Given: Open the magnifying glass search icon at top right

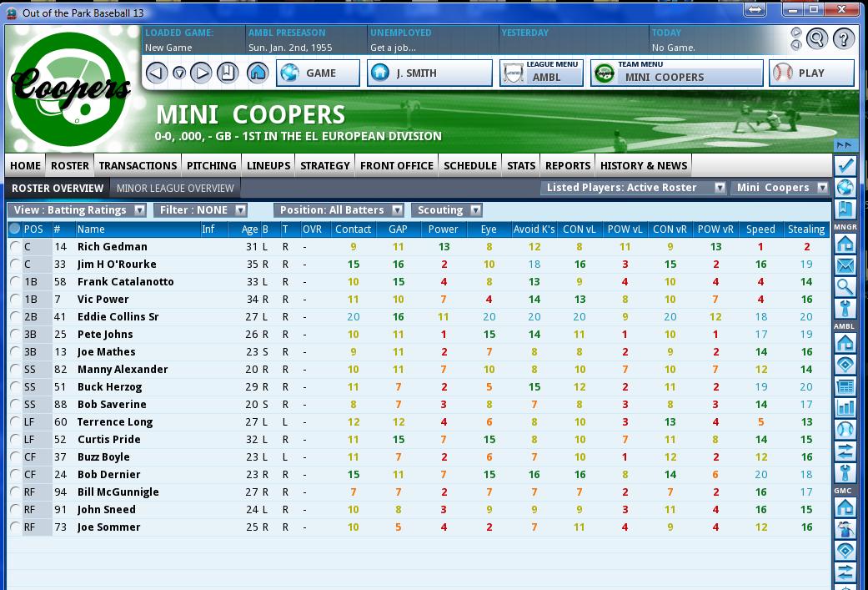Looking at the screenshot, I should click(816, 38).
